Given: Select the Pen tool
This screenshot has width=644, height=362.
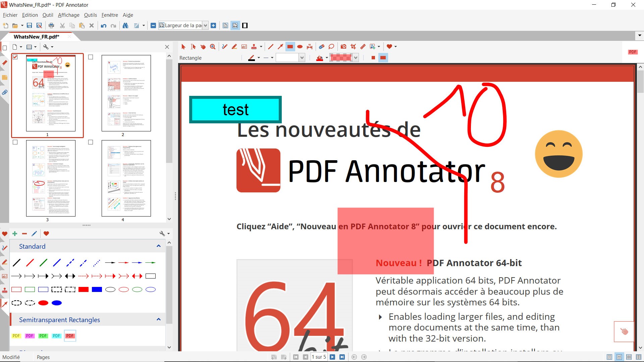Looking at the screenshot, I should pyautogui.click(x=224, y=47).
